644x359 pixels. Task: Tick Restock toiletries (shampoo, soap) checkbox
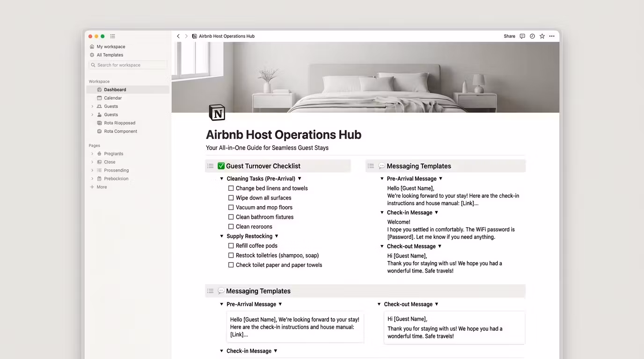coord(231,255)
